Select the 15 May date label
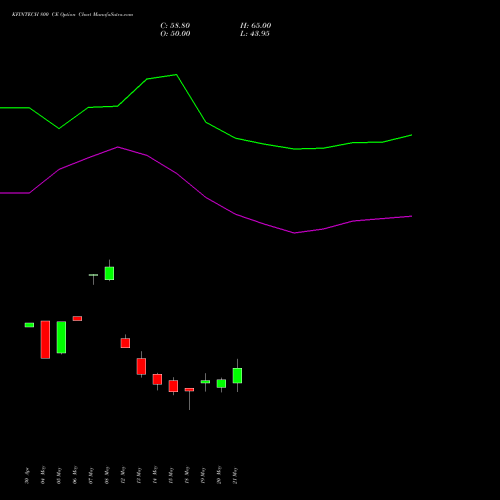Viewport: 500px width, 500px height. pyautogui.click(x=171, y=475)
